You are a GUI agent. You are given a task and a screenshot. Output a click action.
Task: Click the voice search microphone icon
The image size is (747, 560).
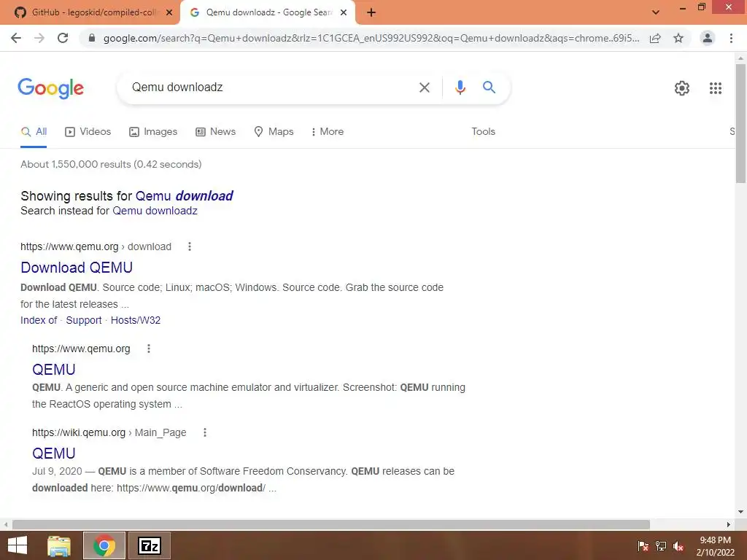(460, 87)
